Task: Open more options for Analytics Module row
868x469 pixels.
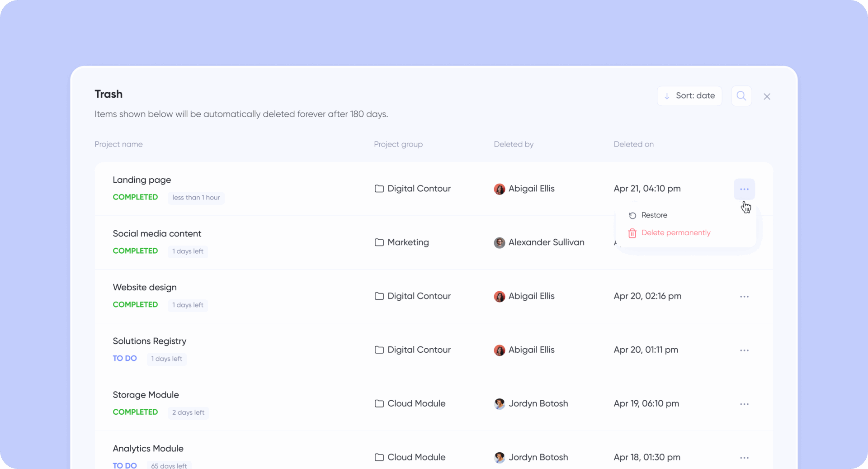Action: 744,458
